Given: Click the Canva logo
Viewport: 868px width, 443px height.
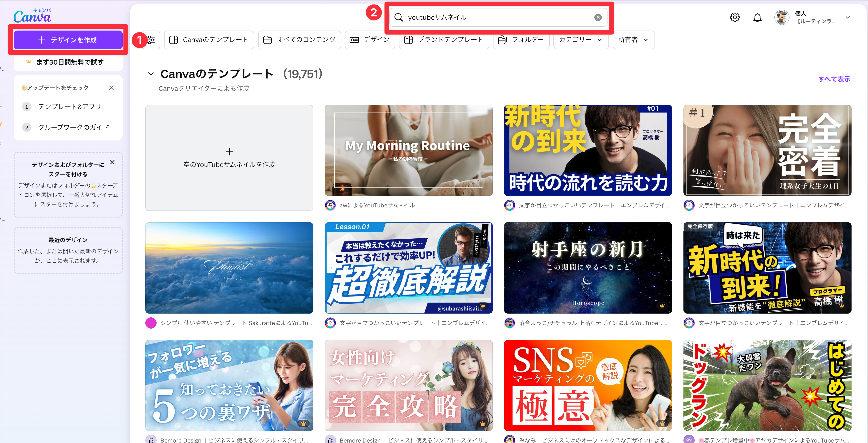Looking at the screenshot, I should 32,16.
